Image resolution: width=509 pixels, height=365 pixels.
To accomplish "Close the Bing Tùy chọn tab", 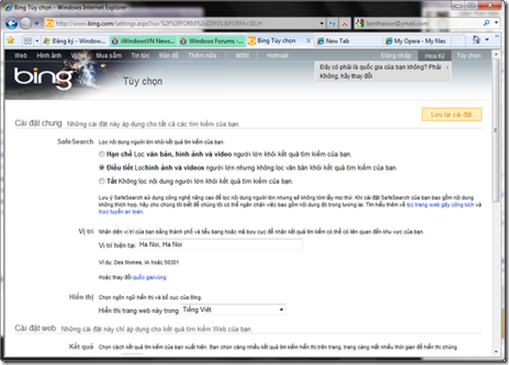I will [308, 41].
